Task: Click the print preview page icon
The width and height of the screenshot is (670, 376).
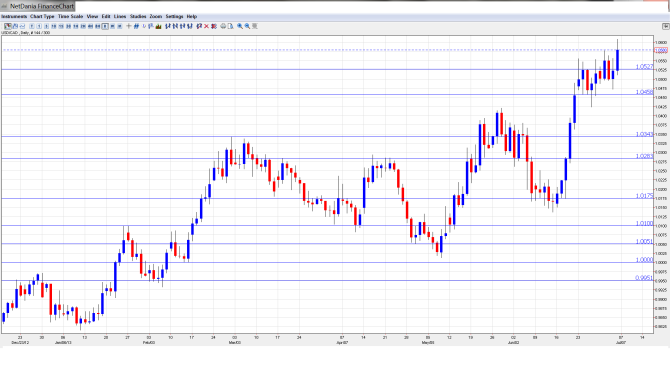Action: pyautogui.click(x=230, y=26)
